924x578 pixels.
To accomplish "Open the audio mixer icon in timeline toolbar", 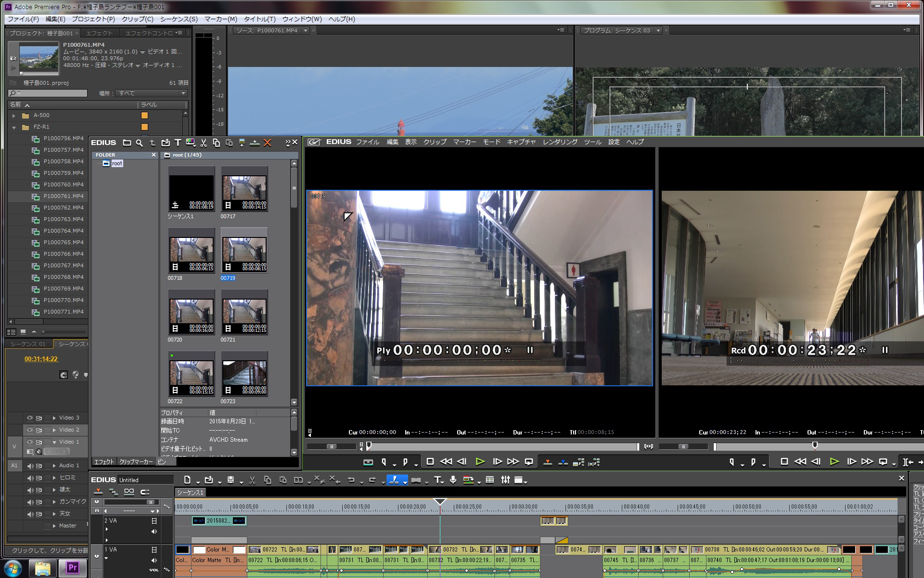I will pyautogui.click(x=505, y=480).
